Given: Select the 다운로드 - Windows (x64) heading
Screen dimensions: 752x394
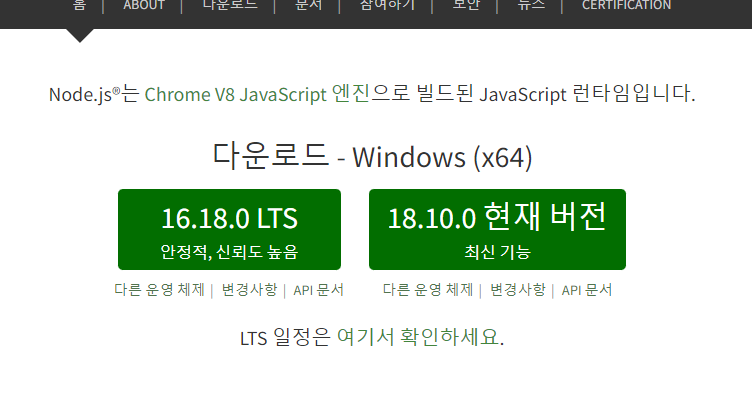Looking at the screenshot, I should tap(372, 156).
